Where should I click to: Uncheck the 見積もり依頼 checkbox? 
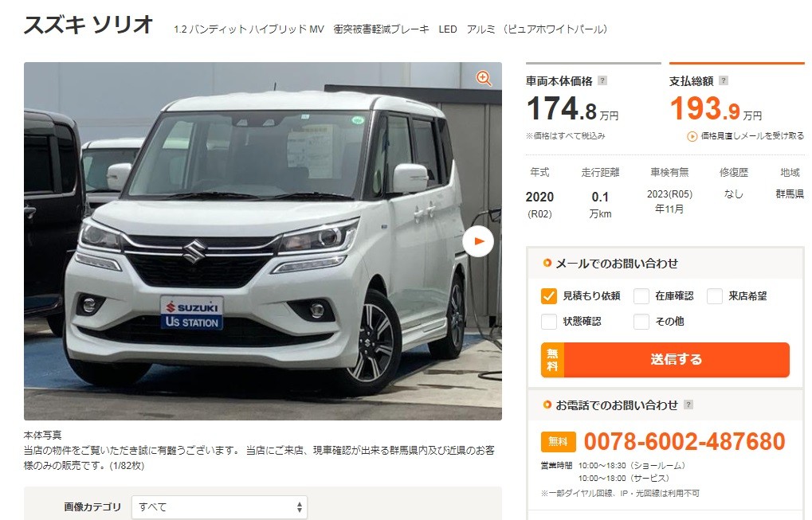(x=549, y=296)
